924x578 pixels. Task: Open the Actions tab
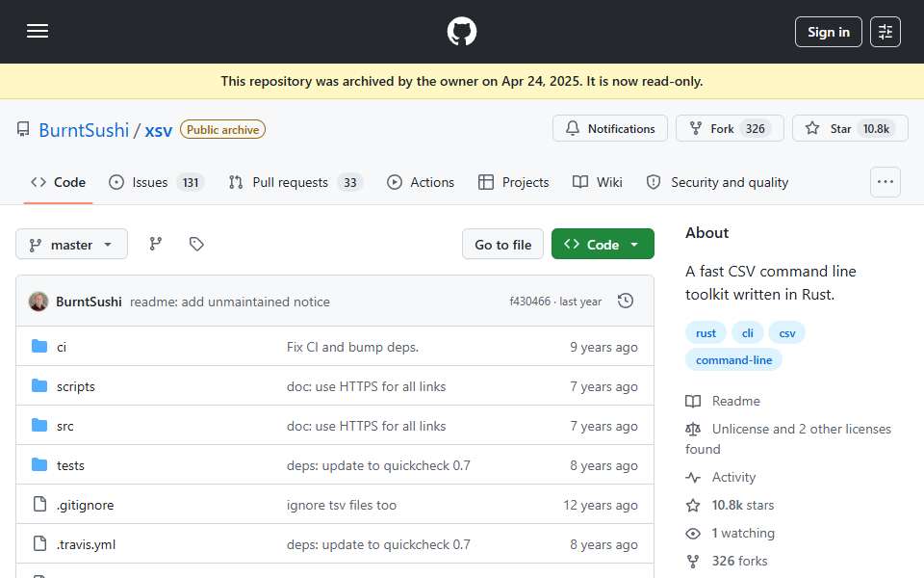(421, 182)
